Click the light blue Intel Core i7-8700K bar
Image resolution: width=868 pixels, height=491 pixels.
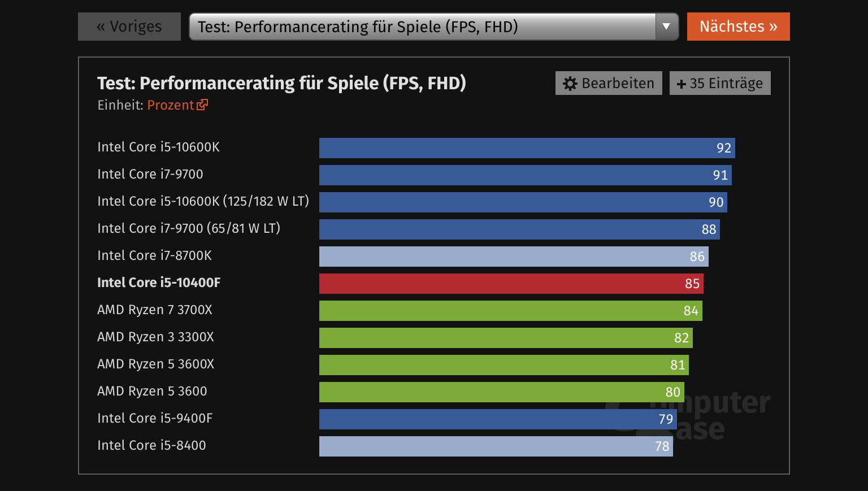[513, 257]
